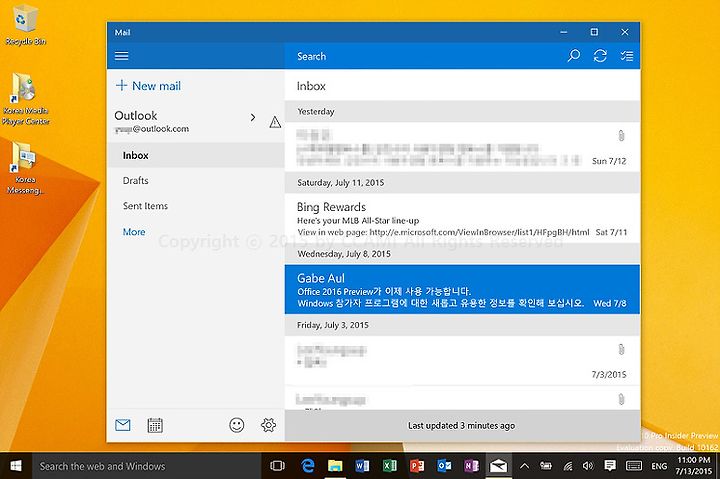
Task: Open the Gabe Aul email
Action: pos(462,289)
